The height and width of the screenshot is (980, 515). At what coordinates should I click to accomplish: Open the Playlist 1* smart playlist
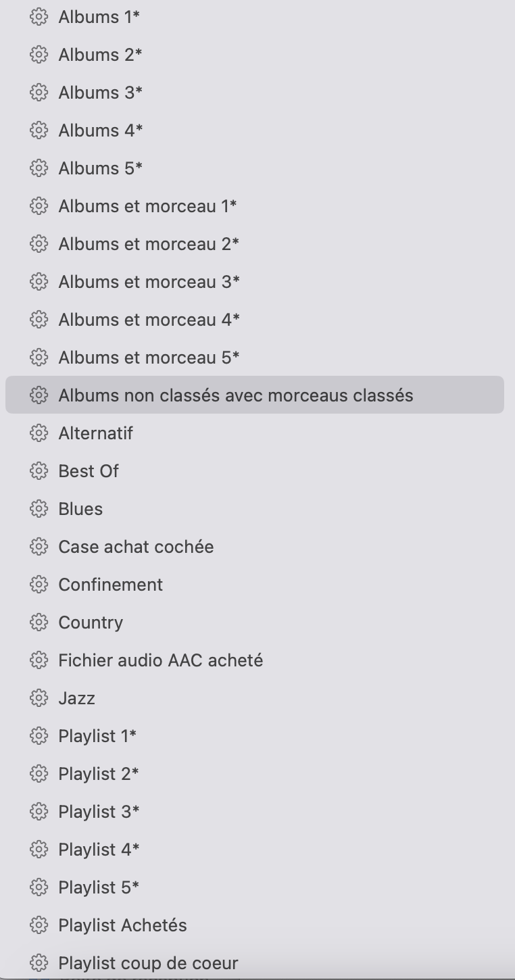click(97, 736)
